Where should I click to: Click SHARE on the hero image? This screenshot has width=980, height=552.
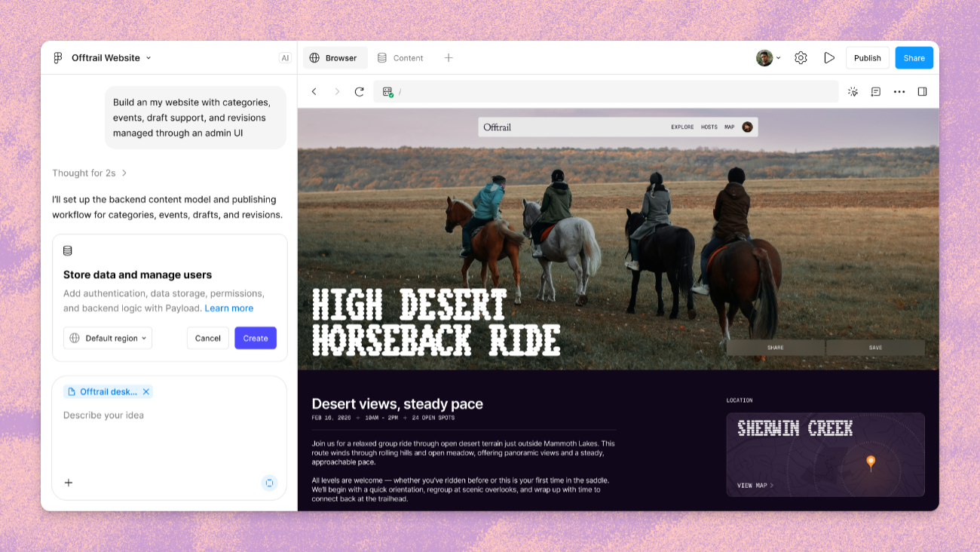coord(776,348)
